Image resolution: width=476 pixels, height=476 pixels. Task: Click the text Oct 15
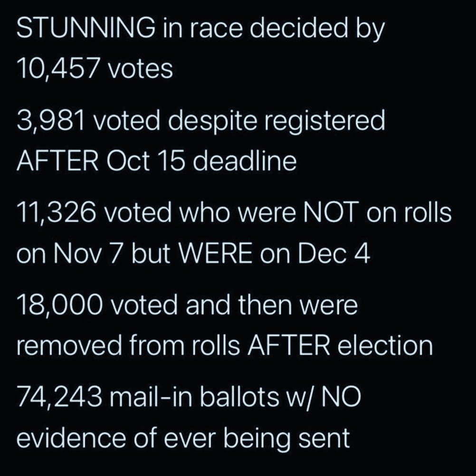(x=142, y=161)
